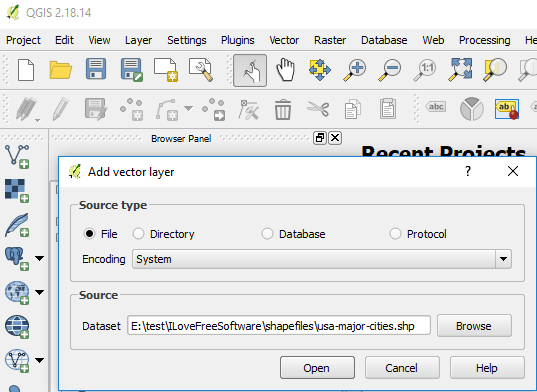Save project with floppy disk icon
Screen dimensions: 537x392
pos(96,69)
